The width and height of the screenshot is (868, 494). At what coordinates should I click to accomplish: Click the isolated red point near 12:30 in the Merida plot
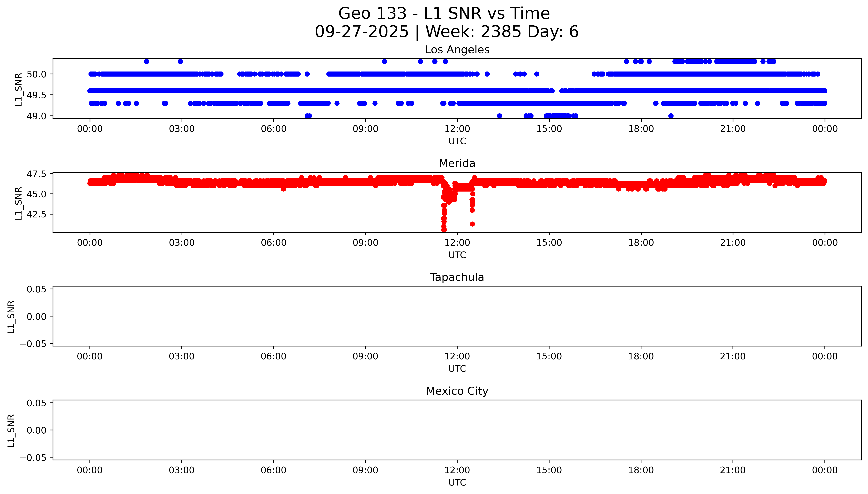click(x=472, y=224)
